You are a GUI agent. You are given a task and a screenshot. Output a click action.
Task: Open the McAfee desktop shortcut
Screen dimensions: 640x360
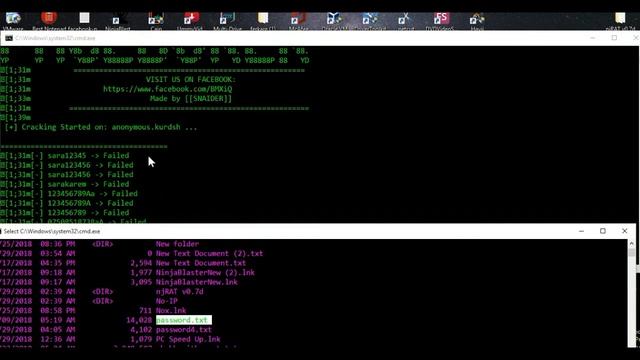pos(298,21)
